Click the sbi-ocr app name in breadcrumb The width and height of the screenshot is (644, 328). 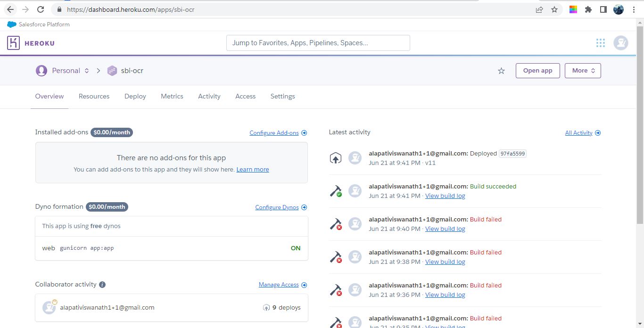(x=132, y=71)
